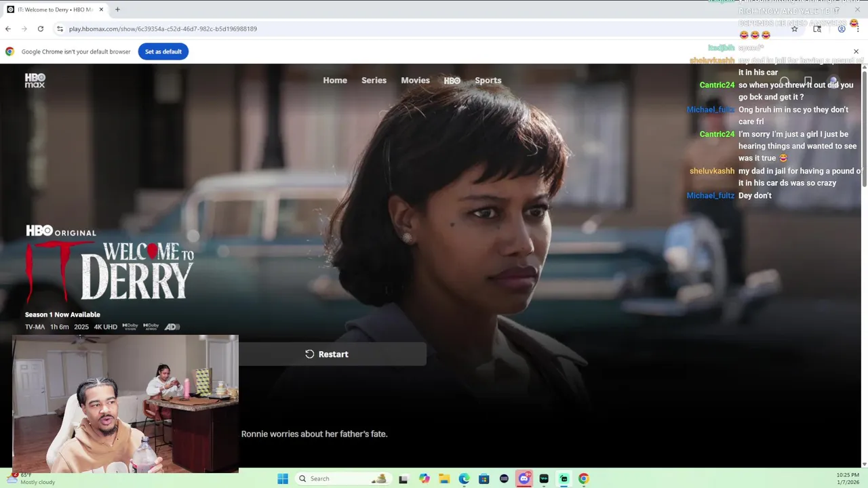Open the Home page in HBO Max navigation
This screenshot has height=488, width=868.
(335, 80)
